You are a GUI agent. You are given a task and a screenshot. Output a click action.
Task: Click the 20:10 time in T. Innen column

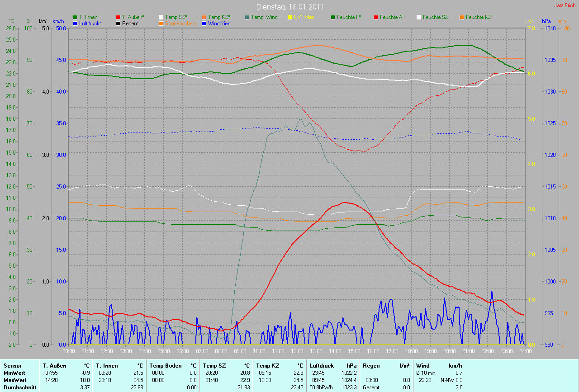[104, 380]
